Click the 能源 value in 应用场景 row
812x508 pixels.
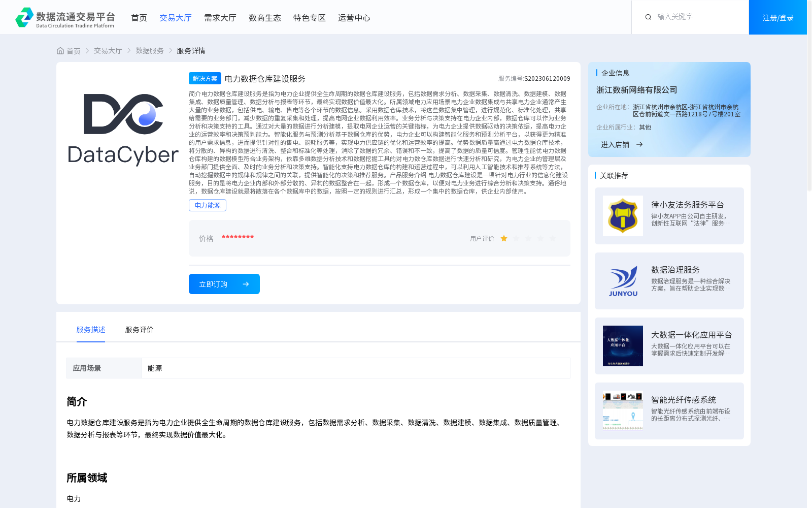(x=155, y=368)
